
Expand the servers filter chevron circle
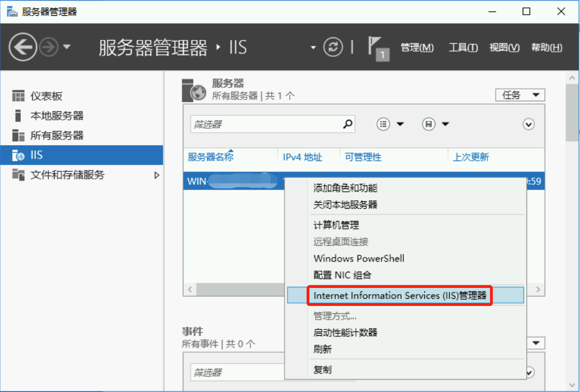point(528,124)
